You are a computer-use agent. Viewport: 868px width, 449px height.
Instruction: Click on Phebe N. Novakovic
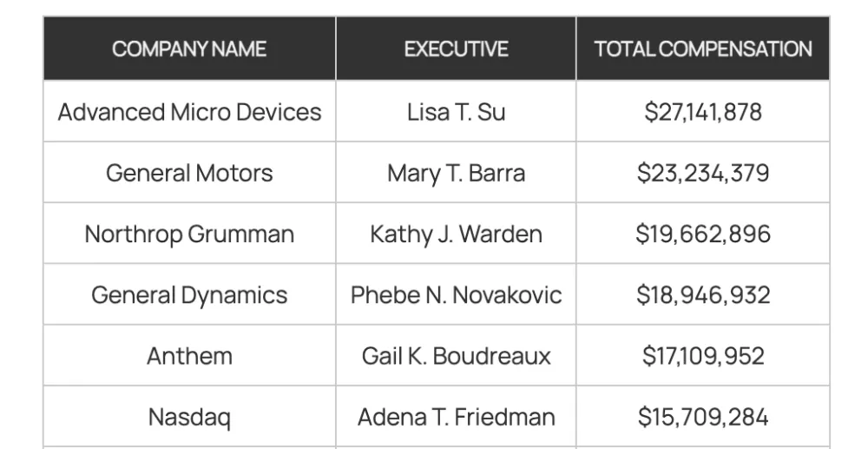(x=457, y=294)
